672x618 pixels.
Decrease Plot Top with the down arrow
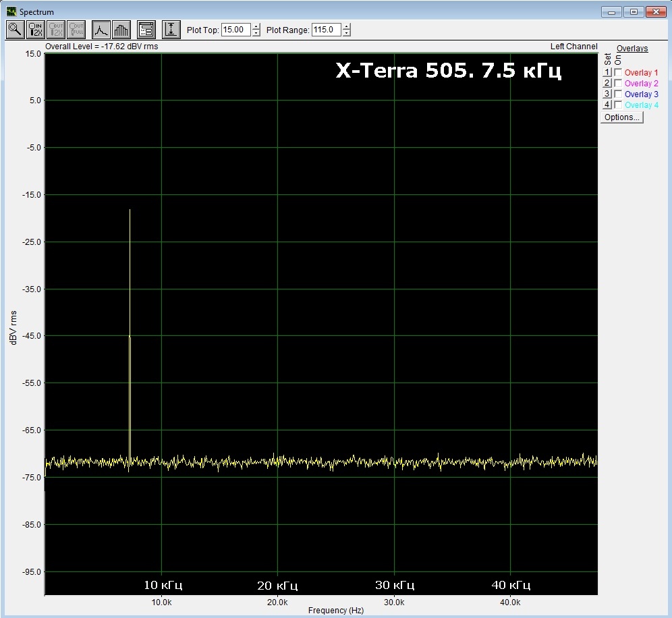(x=256, y=33)
